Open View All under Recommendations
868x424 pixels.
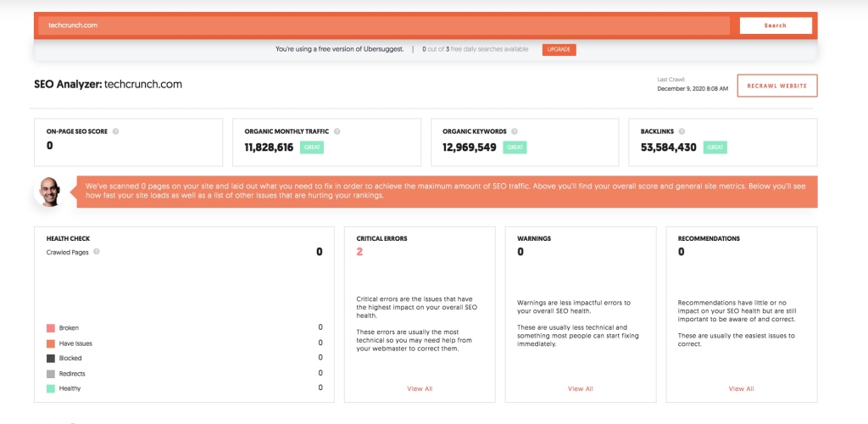click(x=741, y=388)
